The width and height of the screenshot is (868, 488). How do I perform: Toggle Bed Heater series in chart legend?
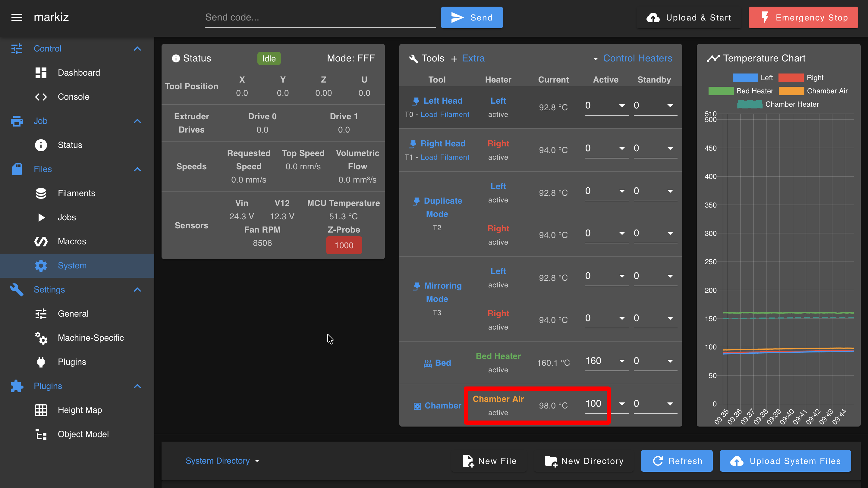(741, 91)
